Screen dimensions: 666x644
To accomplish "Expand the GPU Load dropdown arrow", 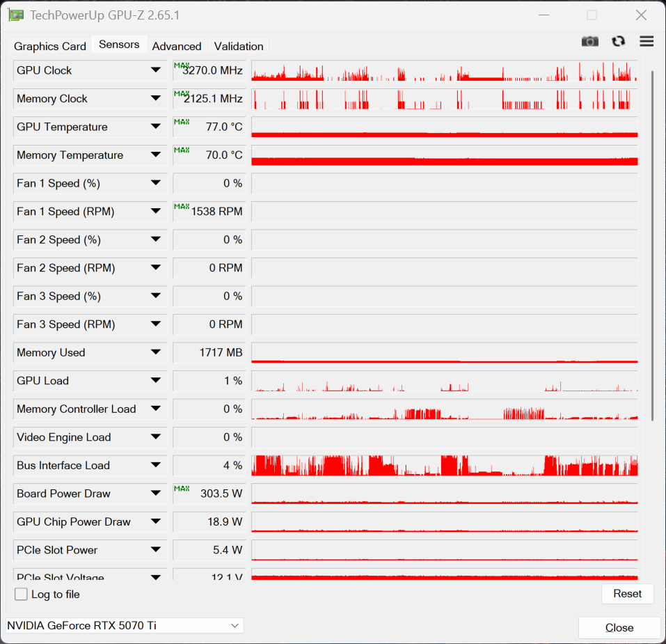I will coord(156,380).
